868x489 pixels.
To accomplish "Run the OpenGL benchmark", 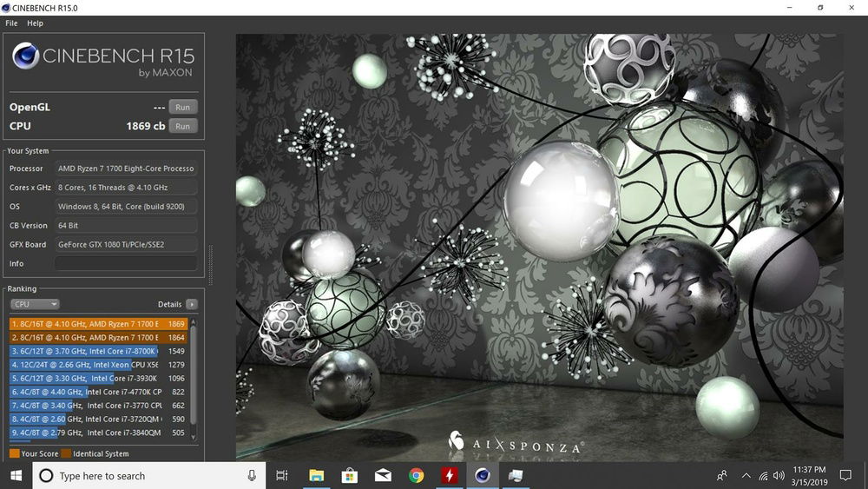I will coord(182,108).
